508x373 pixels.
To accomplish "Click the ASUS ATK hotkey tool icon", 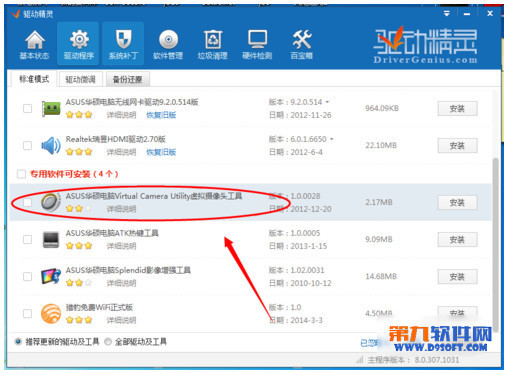I will tap(51, 239).
